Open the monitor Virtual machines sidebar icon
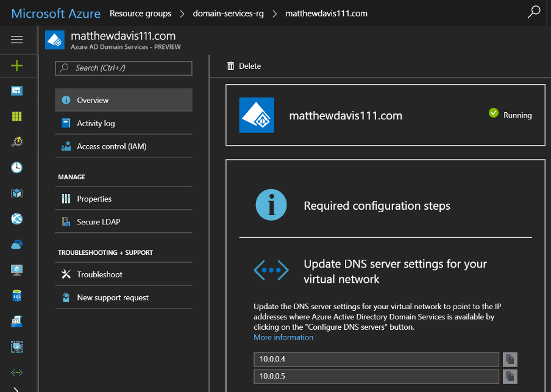 click(17, 270)
